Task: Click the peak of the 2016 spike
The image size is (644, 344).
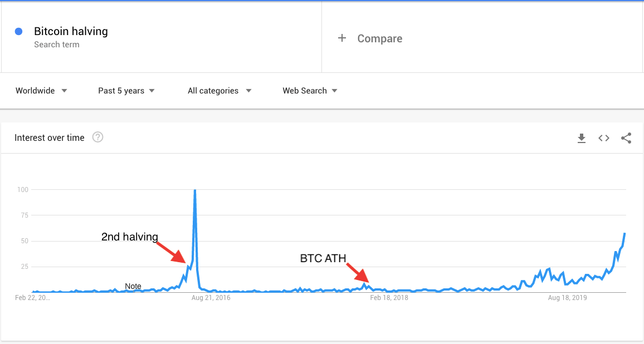Action: [x=194, y=190]
